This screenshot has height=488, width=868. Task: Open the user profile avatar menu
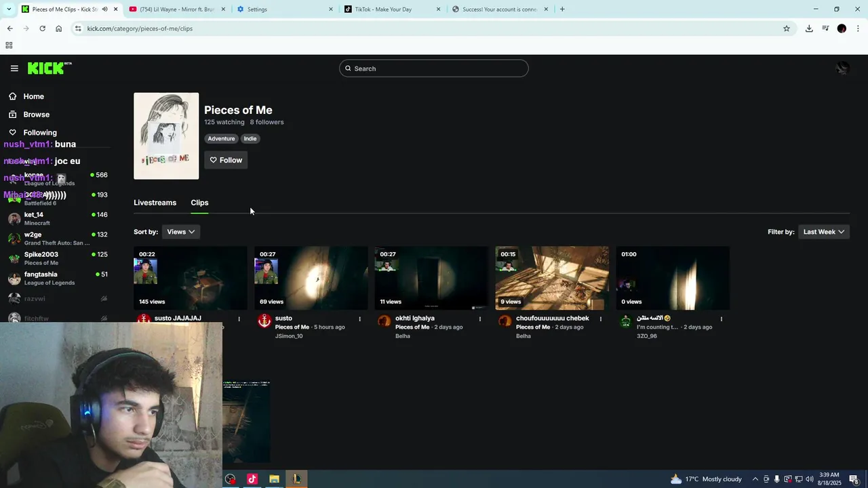click(842, 68)
